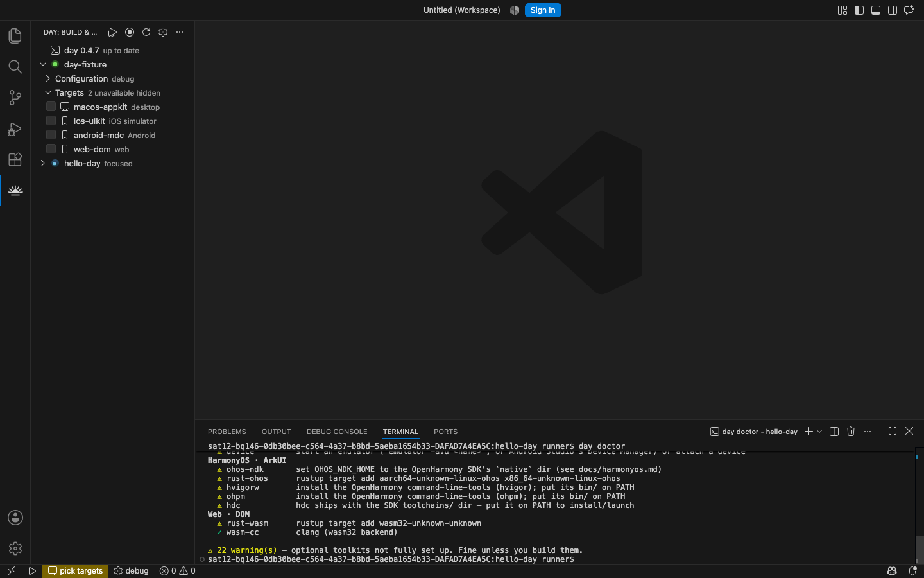Expand the hello-day focused node
Image resolution: width=924 pixels, height=578 pixels.
pos(43,163)
